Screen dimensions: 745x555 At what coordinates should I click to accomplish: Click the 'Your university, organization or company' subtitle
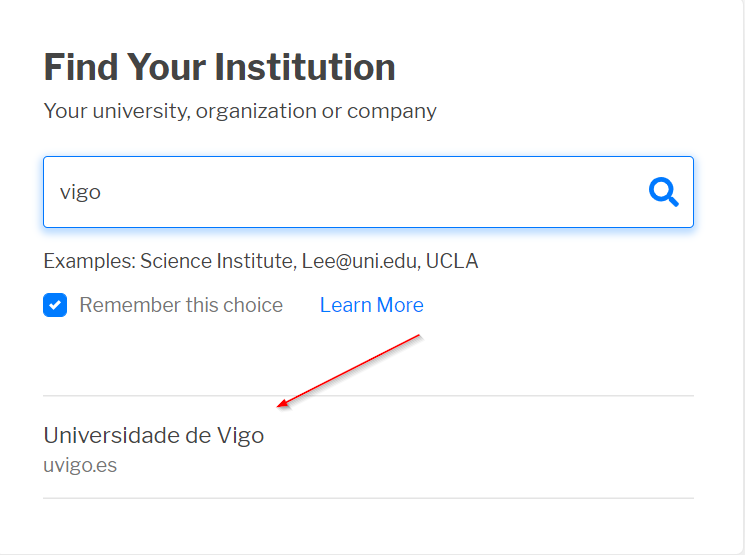coord(240,110)
